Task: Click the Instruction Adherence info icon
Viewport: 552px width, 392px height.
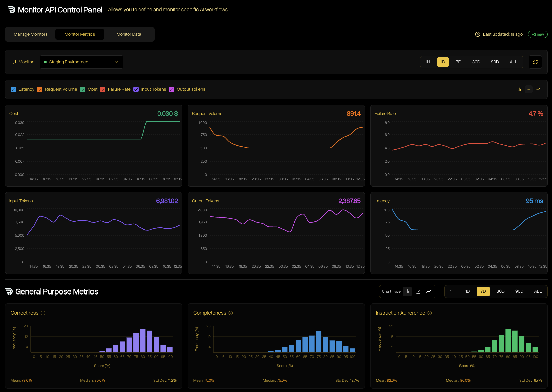Action: (430, 313)
